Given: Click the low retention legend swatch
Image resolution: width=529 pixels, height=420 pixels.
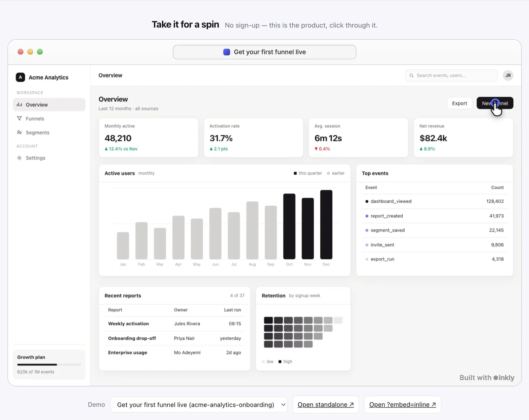Looking at the screenshot, I should 263,361.
